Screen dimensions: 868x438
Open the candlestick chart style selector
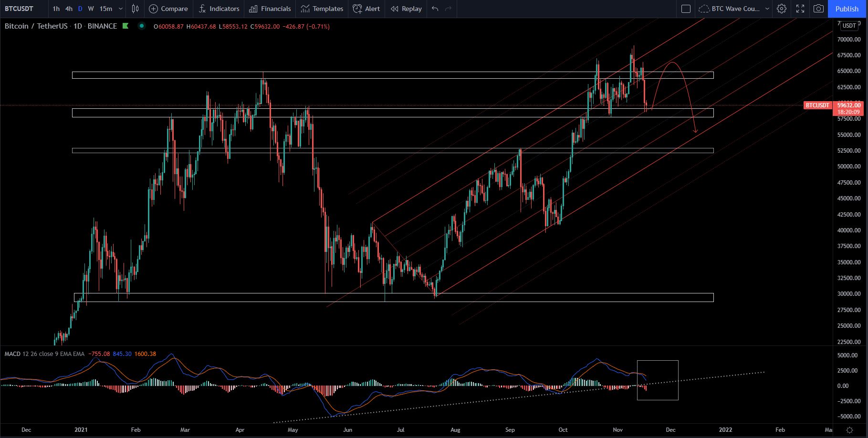(136, 9)
